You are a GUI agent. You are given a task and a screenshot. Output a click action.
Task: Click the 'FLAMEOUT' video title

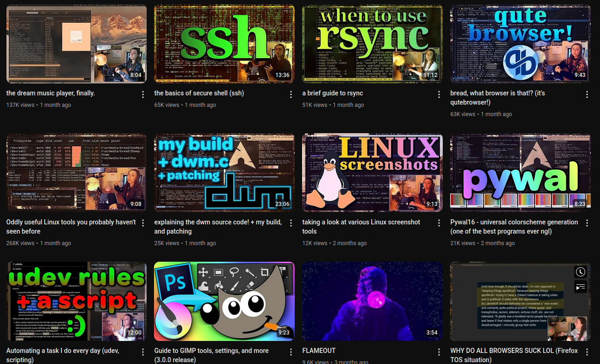pos(319,351)
